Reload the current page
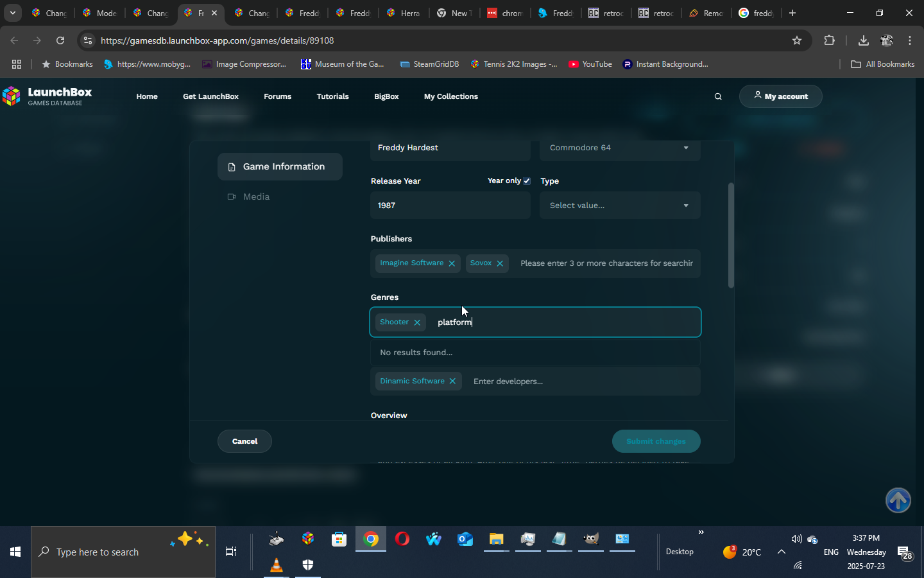The width and height of the screenshot is (924, 578). [60, 40]
